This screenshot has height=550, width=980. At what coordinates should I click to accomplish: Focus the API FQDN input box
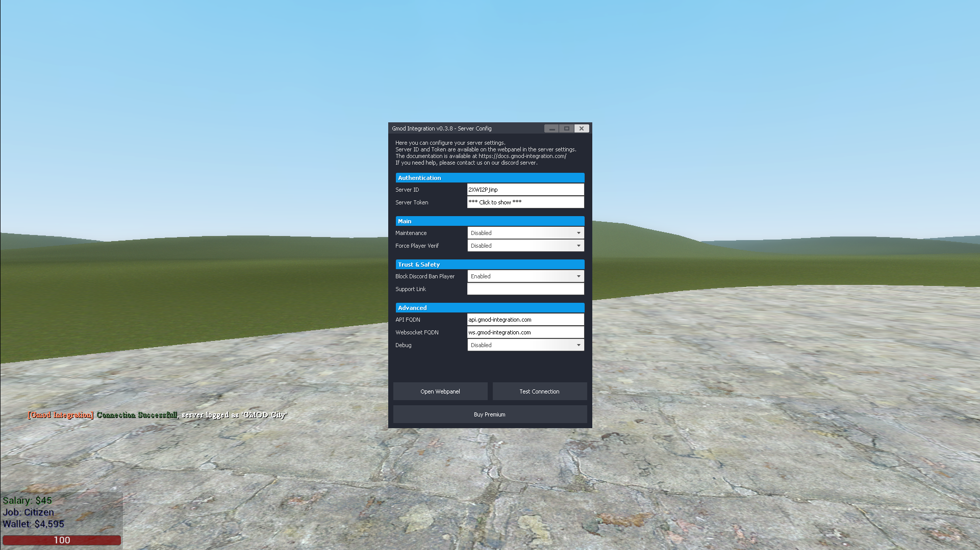[525, 320]
